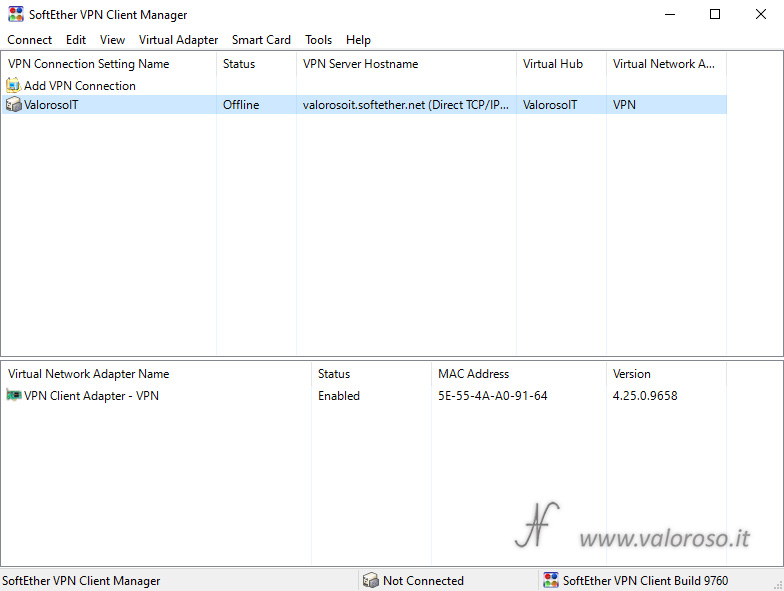Open the Help menu
This screenshot has height=591, width=784.
[x=358, y=40]
